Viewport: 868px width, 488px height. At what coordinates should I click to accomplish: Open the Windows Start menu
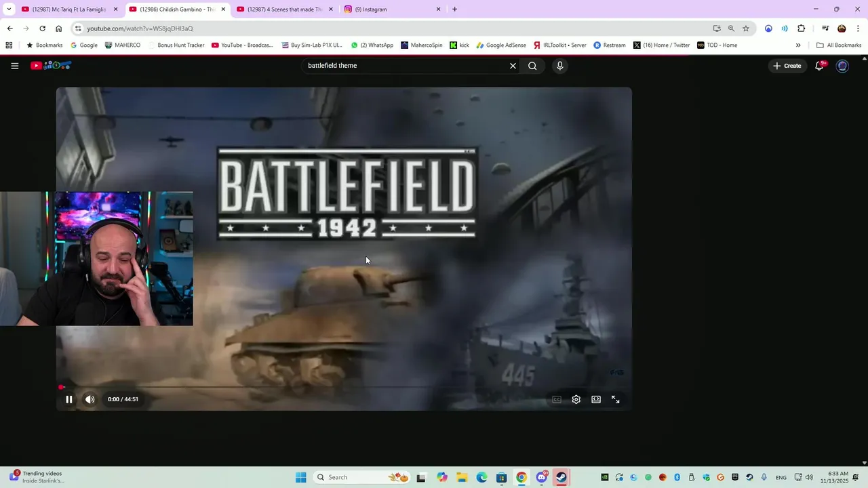pos(300,477)
